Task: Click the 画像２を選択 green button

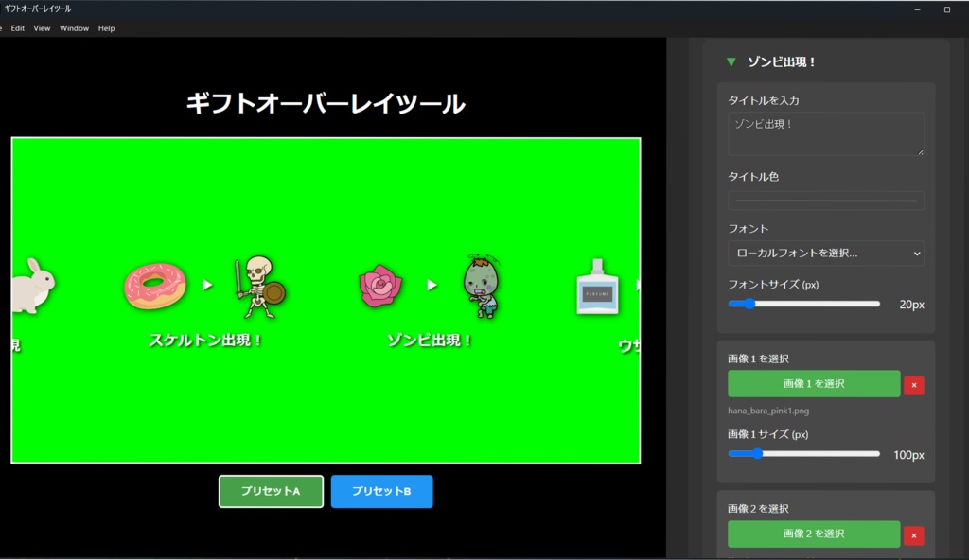Action: (814, 534)
